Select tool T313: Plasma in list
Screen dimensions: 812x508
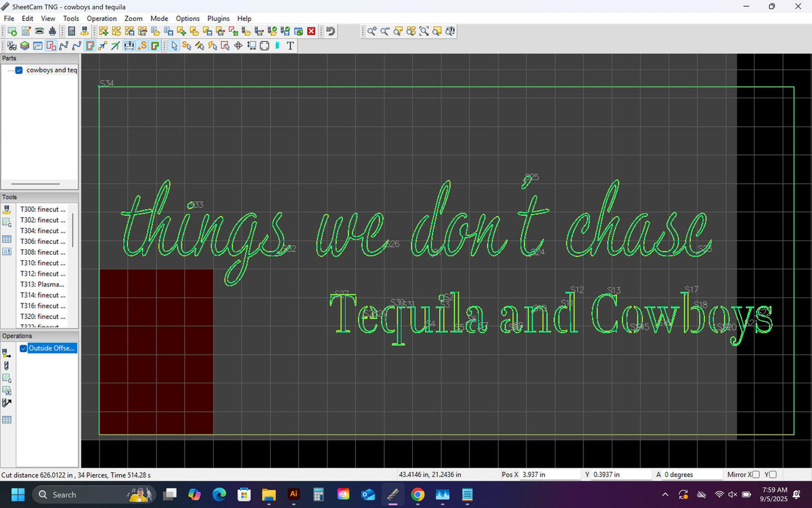pyautogui.click(x=43, y=284)
